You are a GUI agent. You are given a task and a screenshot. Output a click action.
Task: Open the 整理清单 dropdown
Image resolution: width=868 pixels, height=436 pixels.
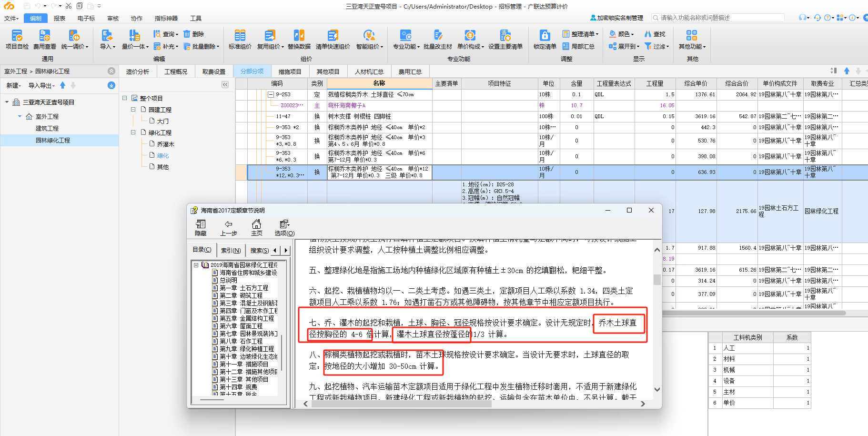580,34
